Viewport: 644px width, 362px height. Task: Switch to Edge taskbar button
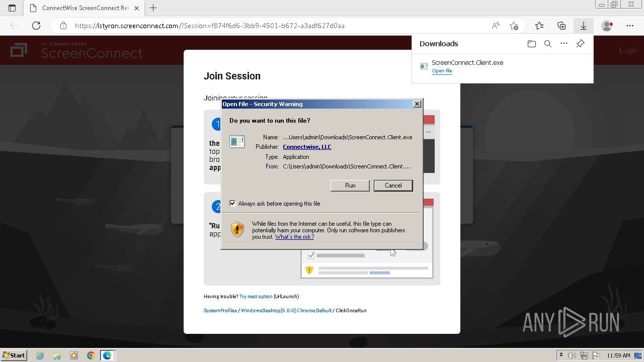tap(108, 355)
